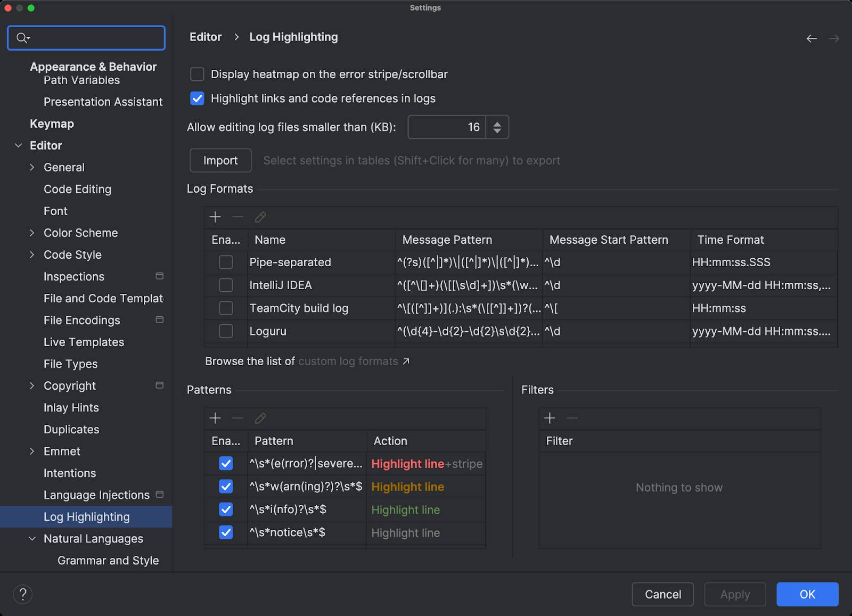Enable Display heatmap on error stripe checkbox
852x616 pixels.
point(197,74)
